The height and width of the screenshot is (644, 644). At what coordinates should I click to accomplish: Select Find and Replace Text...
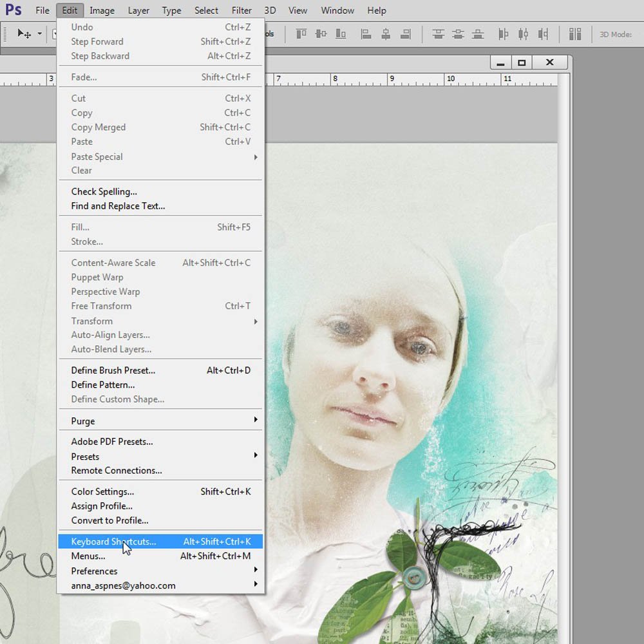tap(160, 206)
